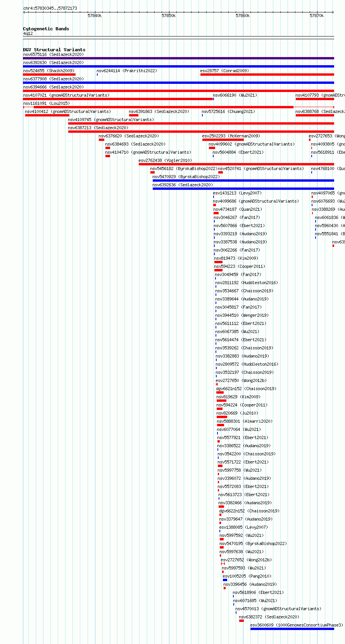Screen dimensions: 345x644
Task: Click the 57850k ruler position
Action: pos(169,16)
